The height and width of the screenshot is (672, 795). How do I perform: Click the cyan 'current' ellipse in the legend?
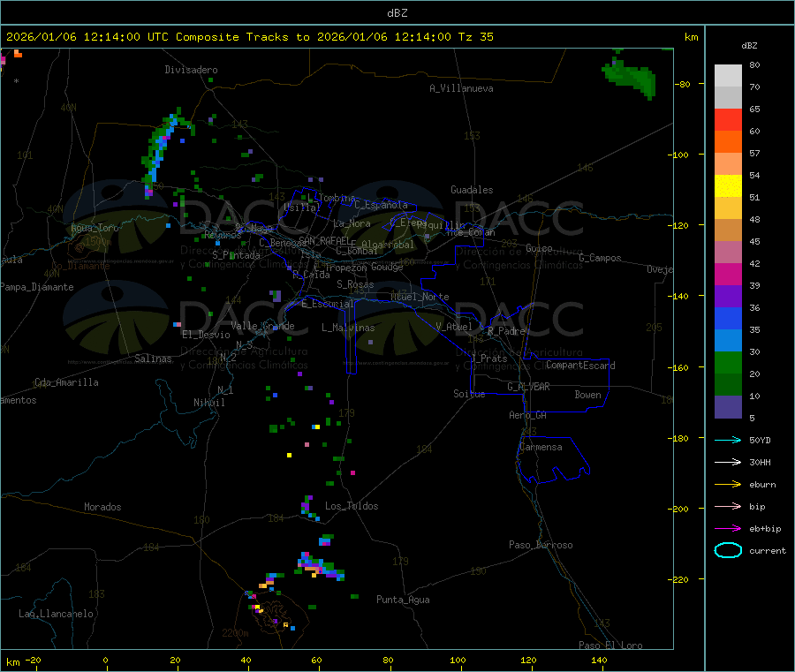click(x=728, y=550)
